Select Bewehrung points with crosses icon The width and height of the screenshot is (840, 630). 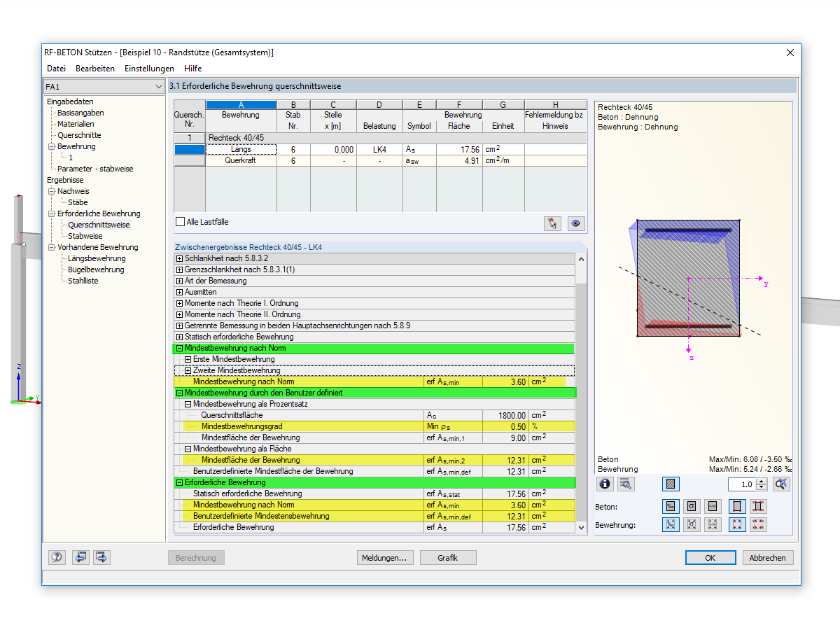click(758, 524)
